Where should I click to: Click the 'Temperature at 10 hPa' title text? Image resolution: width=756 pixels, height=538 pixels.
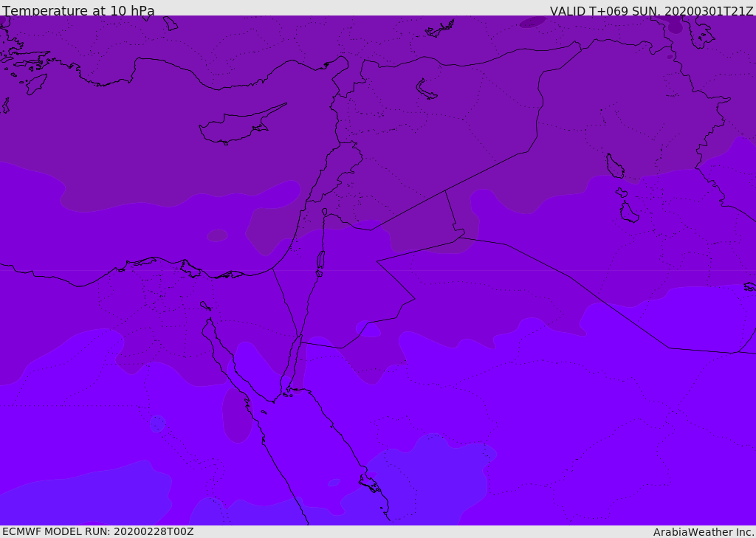click(78, 10)
